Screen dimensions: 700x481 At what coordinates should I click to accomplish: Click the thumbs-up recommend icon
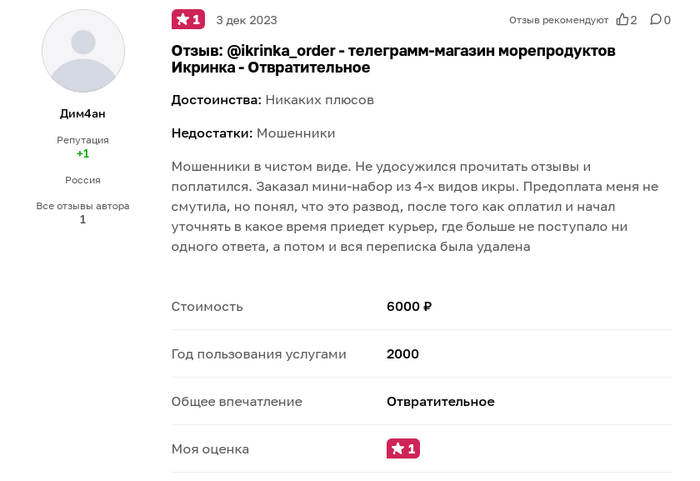tap(622, 20)
